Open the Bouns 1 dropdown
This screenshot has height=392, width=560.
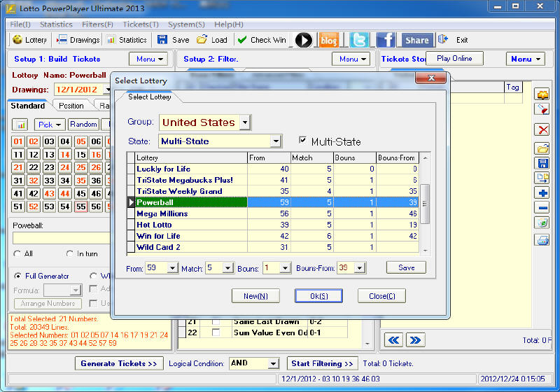coord(285,268)
